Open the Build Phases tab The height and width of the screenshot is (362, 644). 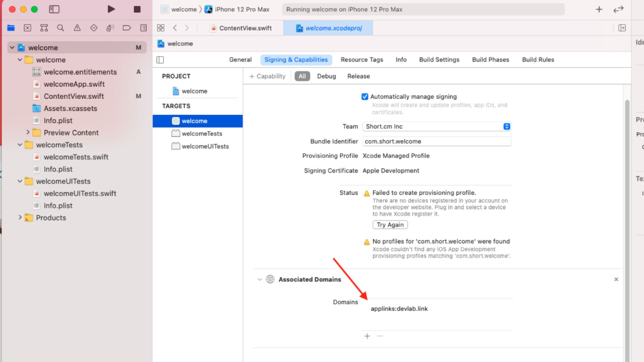point(490,60)
